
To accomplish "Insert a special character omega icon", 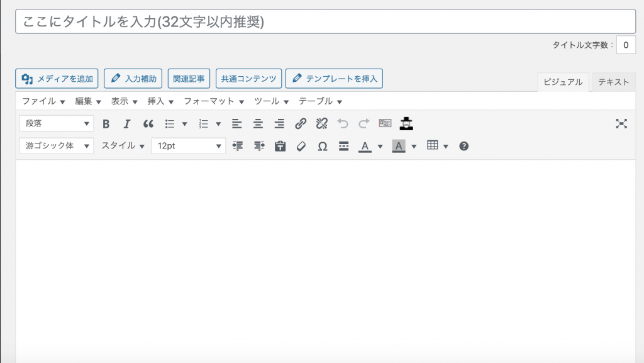I will click(323, 146).
